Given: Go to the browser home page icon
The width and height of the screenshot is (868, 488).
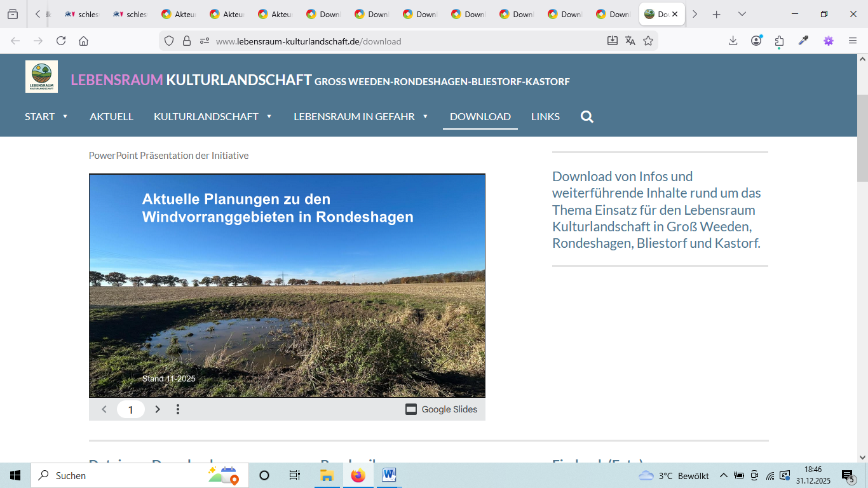Looking at the screenshot, I should tap(83, 41).
